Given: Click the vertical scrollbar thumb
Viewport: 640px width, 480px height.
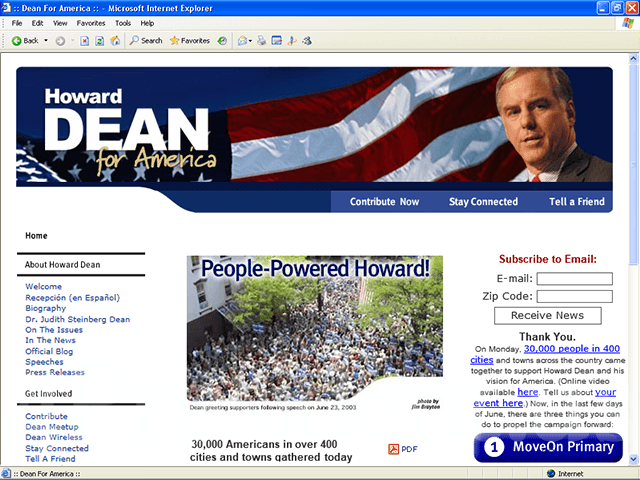Looking at the screenshot, I should pos(633,164).
